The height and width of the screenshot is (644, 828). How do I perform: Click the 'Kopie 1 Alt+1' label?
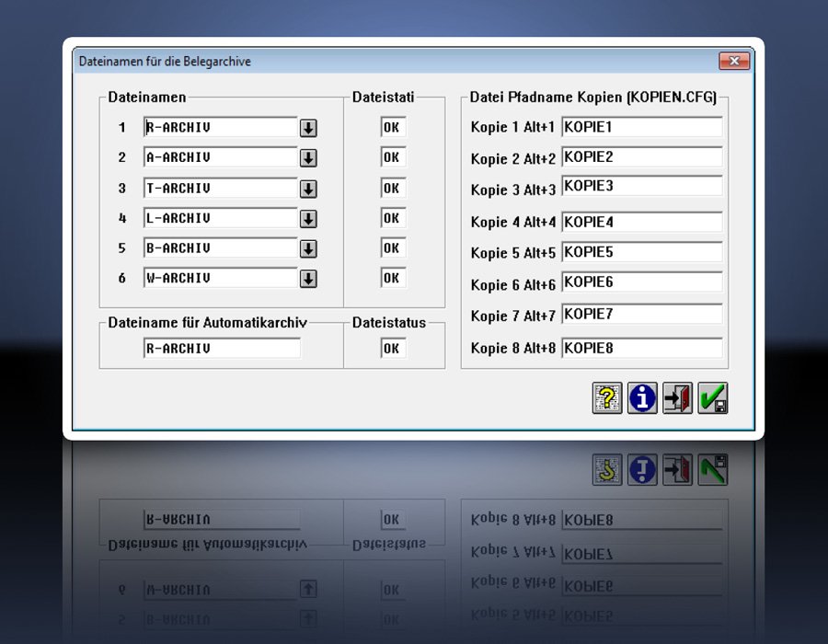point(512,128)
